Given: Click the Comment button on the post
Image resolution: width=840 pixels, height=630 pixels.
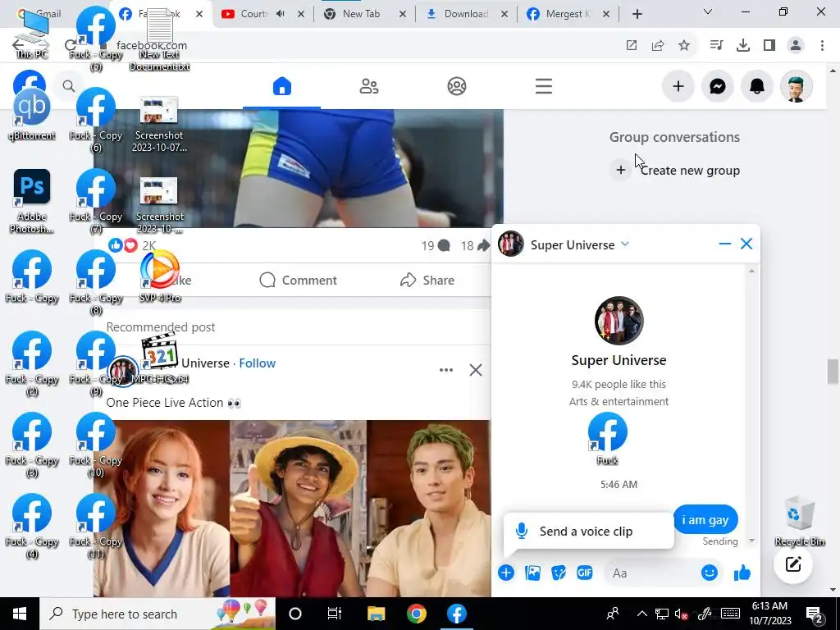Looking at the screenshot, I should (298, 281).
